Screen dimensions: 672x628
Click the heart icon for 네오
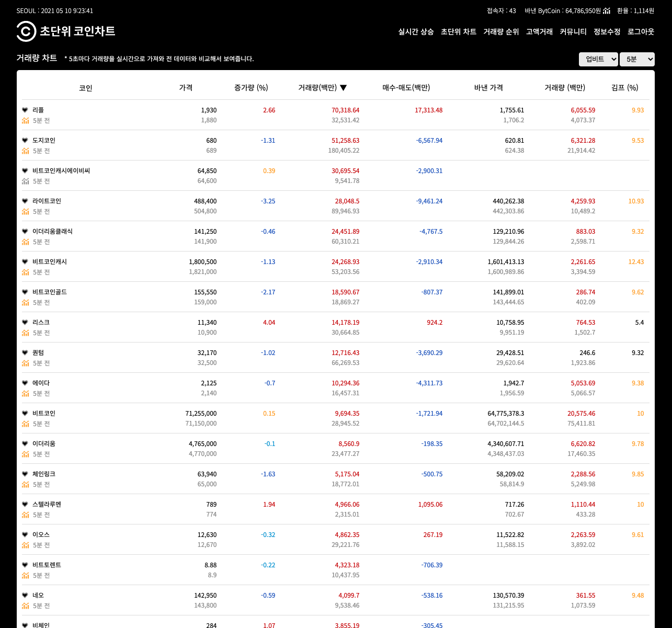click(x=25, y=595)
